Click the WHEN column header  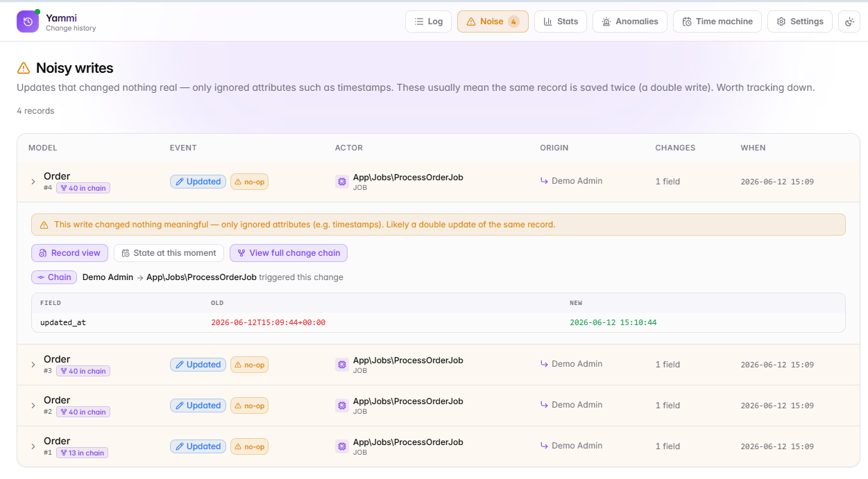[x=754, y=148]
